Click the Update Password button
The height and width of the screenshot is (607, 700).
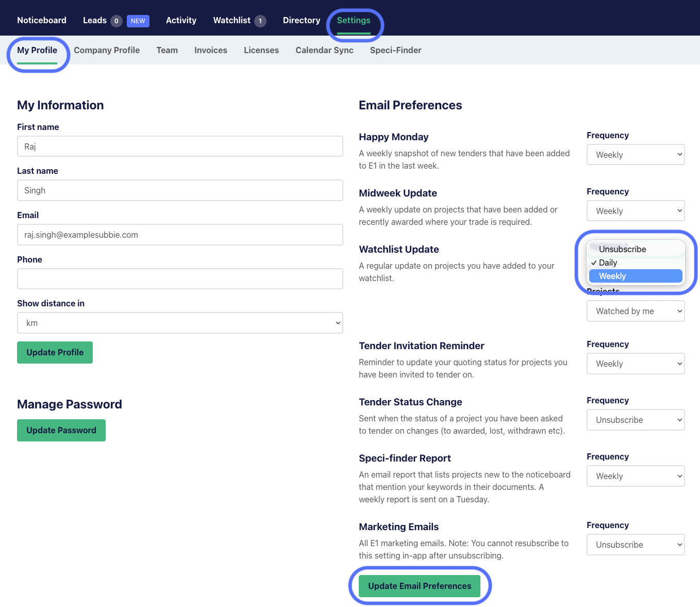tap(61, 430)
